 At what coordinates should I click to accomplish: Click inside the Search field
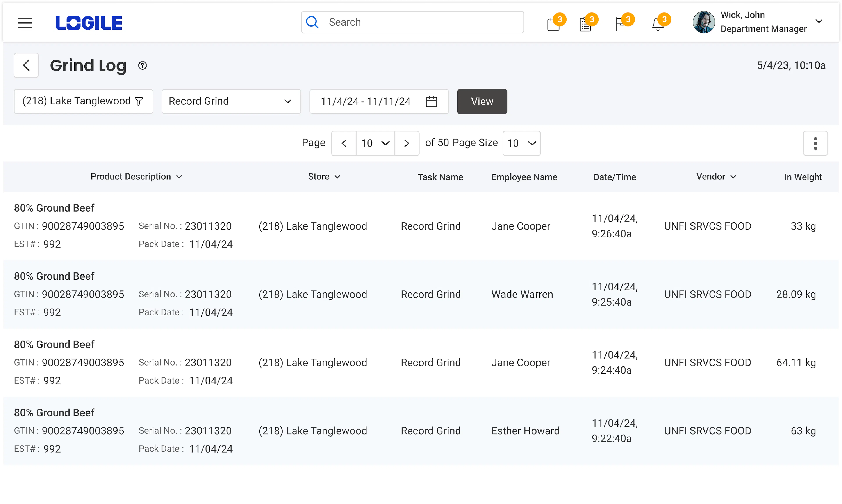(408, 22)
